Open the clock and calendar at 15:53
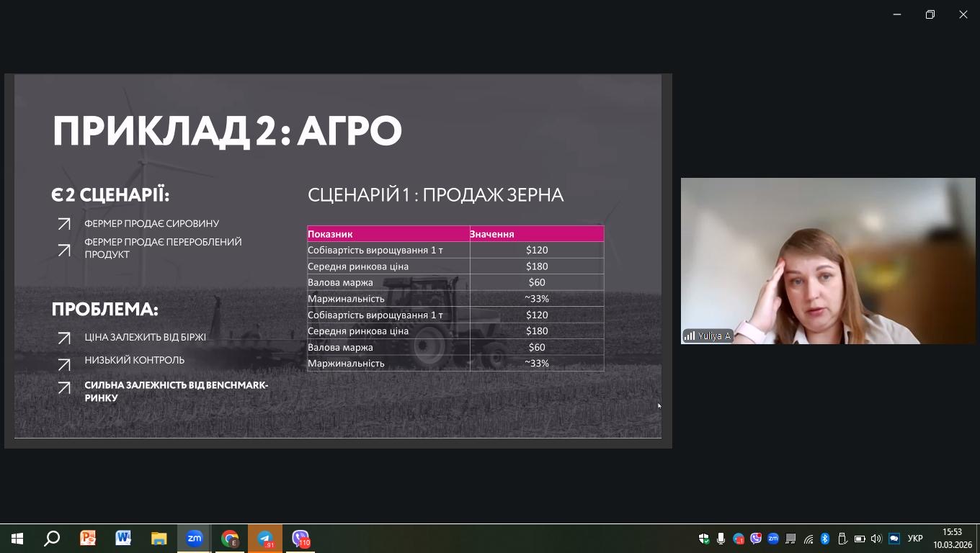Viewport: 980px width, 553px height. click(953, 539)
